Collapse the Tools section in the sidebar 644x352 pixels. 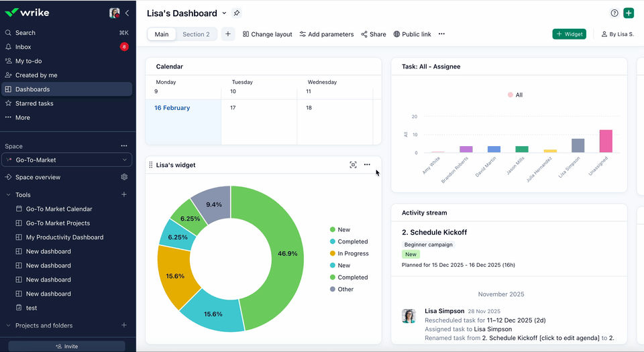point(8,195)
